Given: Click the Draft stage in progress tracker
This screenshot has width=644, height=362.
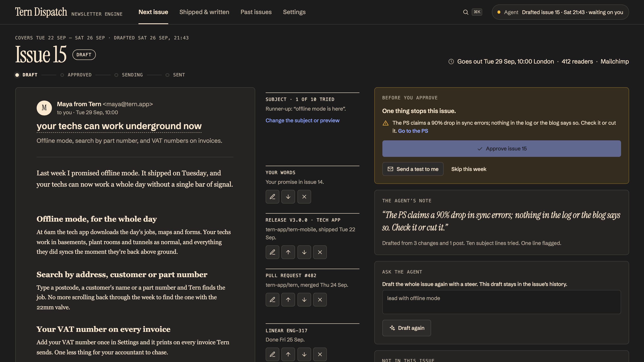Looking at the screenshot, I should coord(26,75).
